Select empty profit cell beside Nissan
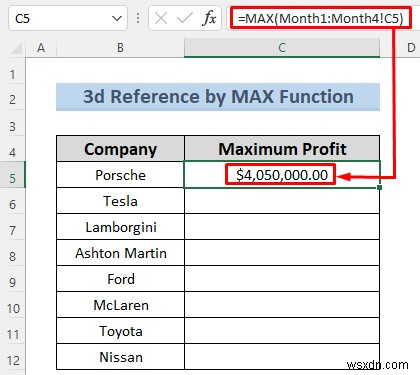Screen dimensions: 420x375 pos(282,357)
